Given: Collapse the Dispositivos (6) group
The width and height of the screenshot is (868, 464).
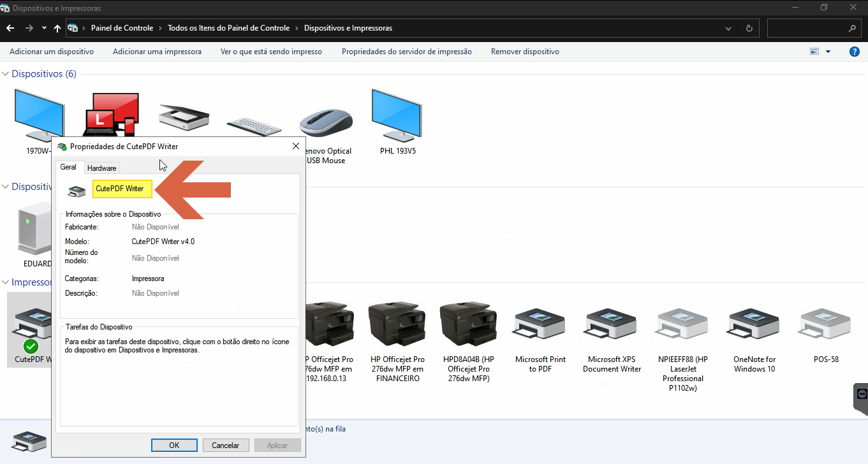Looking at the screenshot, I should tap(6, 74).
